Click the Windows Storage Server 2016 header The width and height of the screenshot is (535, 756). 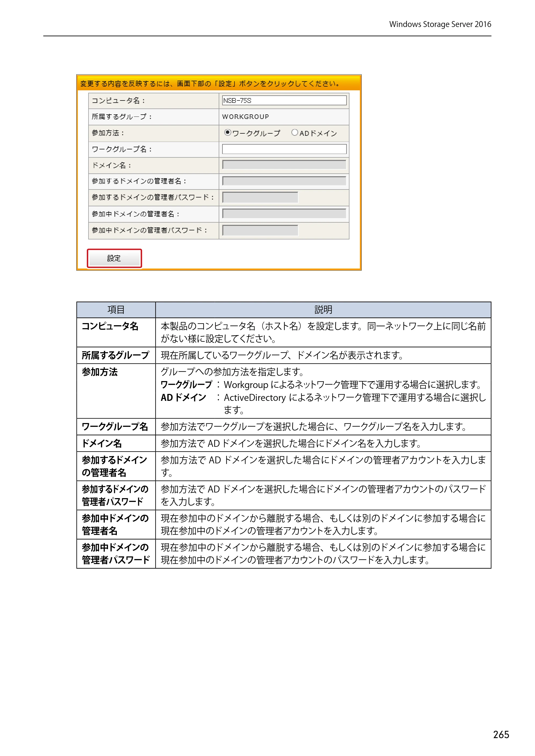pos(440,24)
